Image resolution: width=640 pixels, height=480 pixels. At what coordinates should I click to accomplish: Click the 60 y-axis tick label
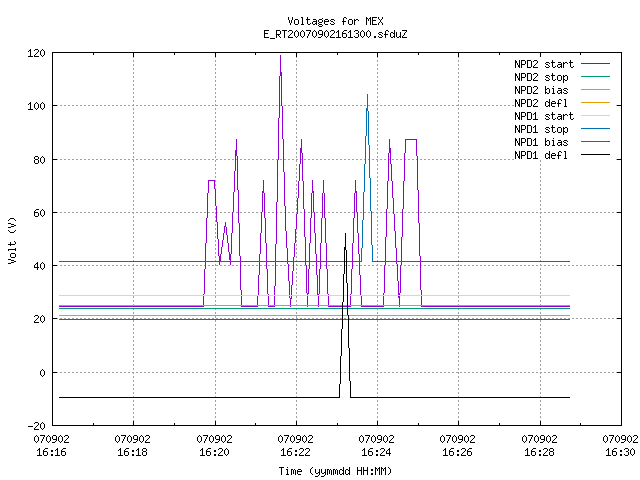point(40,213)
